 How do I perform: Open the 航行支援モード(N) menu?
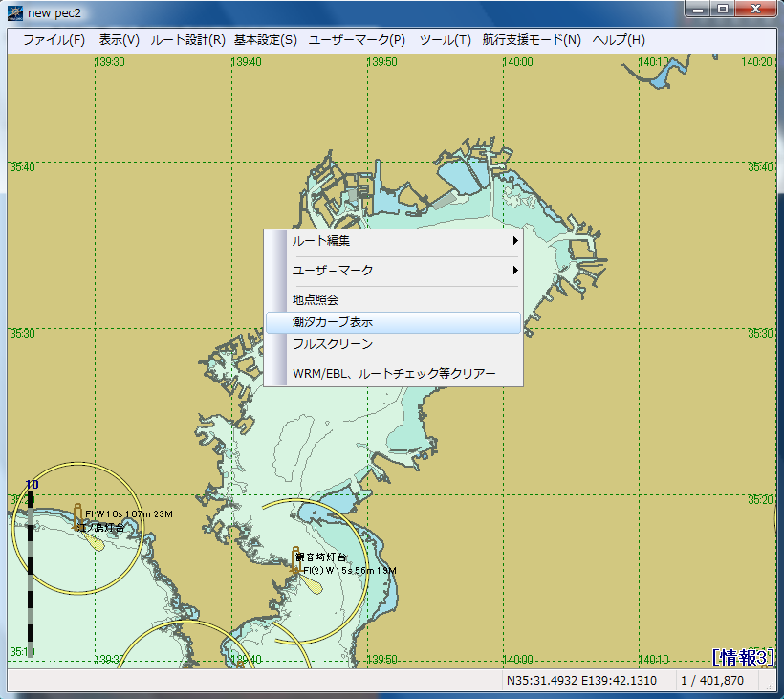coord(532,40)
